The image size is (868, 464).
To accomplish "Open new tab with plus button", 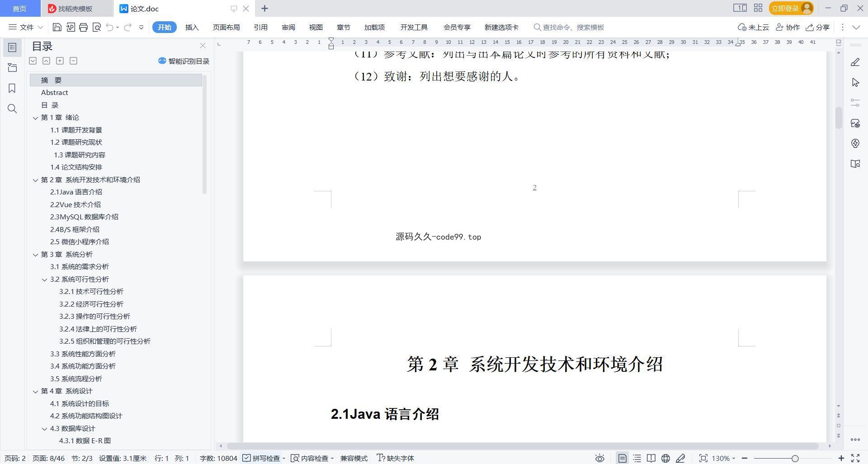I will [265, 8].
